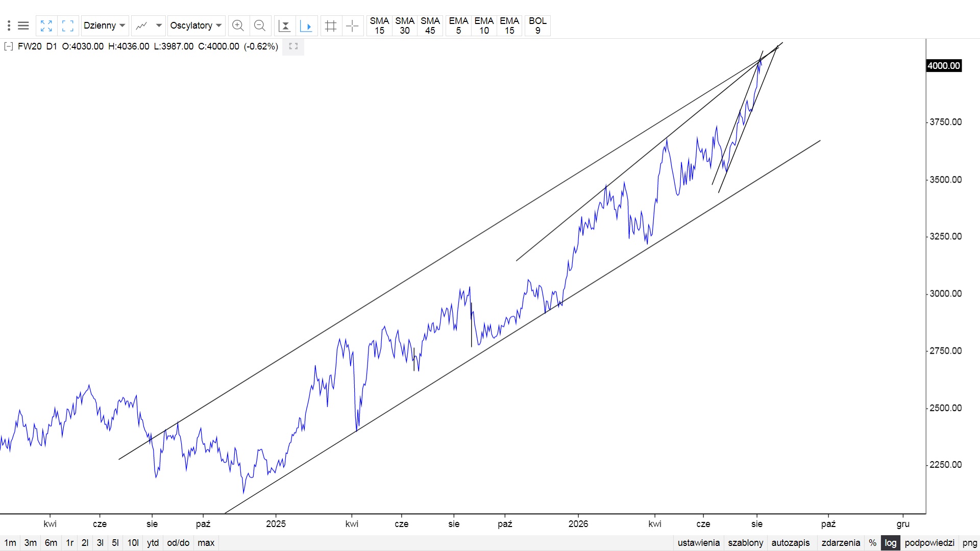Click the 4000.00 current price label
This screenshot has width=980, height=551.
pos(944,66)
